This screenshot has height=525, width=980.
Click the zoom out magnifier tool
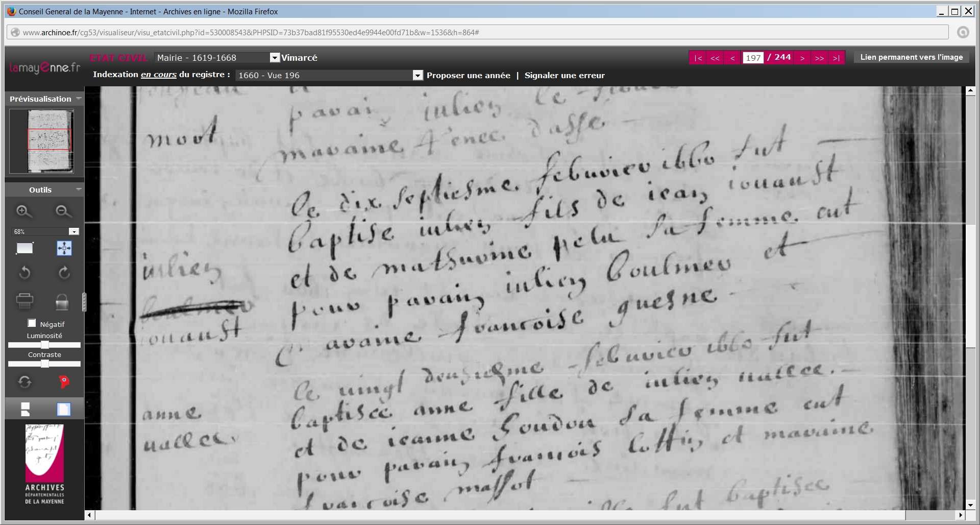click(63, 211)
